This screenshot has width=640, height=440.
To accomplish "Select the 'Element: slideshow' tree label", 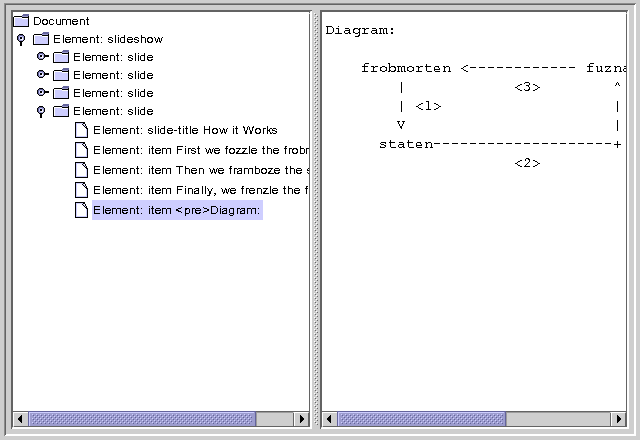I will coord(108,39).
